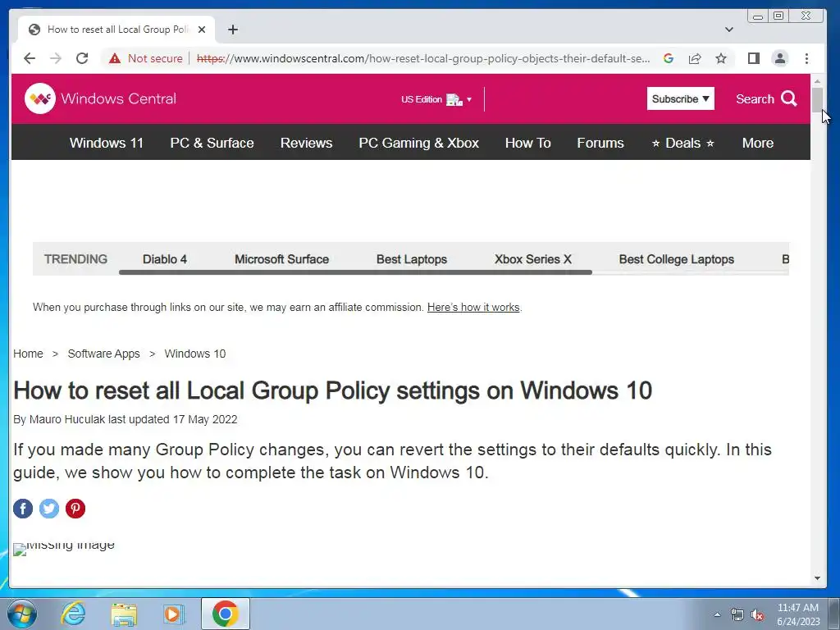Click the muted volume tray icon
840x630 pixels.
pyautogui.click(x=757, y=614)
